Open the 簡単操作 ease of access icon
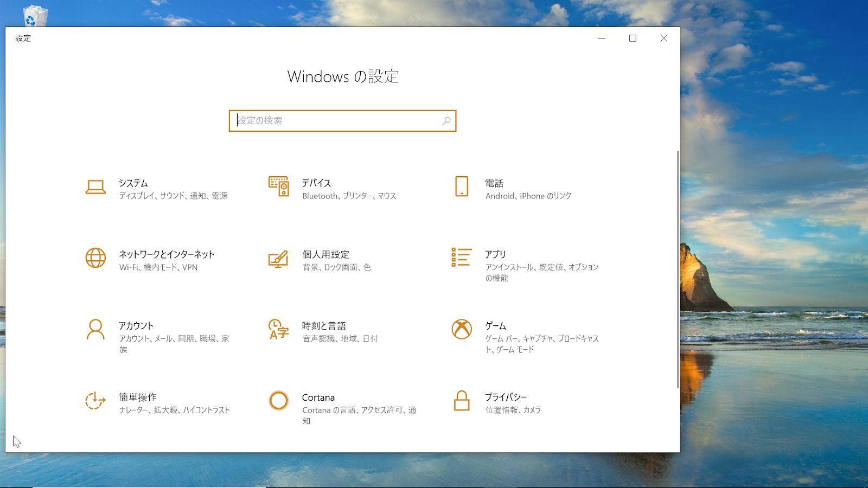Viewport: 868px width, 488px height. 95,401
